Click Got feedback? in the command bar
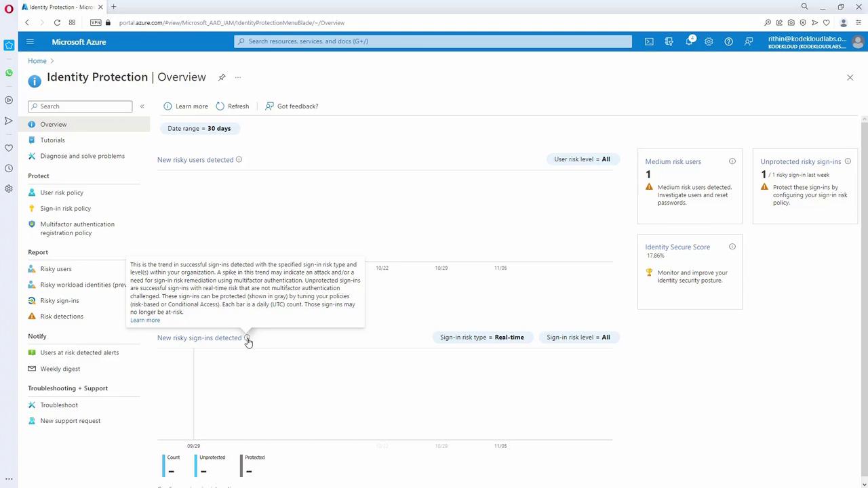 tap(292, 106)
